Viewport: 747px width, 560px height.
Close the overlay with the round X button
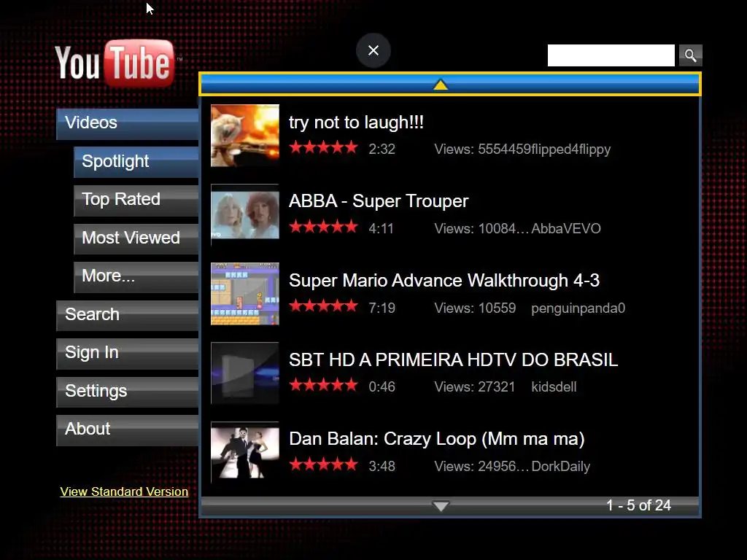(373, 50)
